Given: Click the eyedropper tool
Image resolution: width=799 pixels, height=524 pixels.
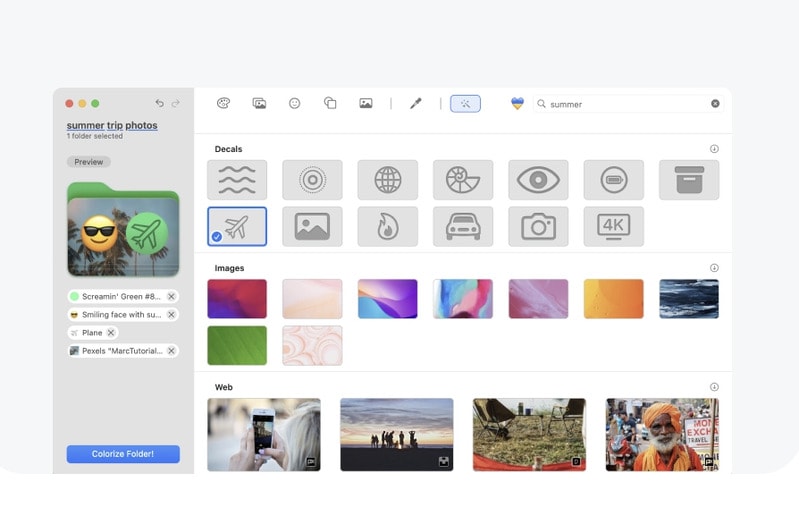Looking at the screenshot, I should [x=416, y=103].
